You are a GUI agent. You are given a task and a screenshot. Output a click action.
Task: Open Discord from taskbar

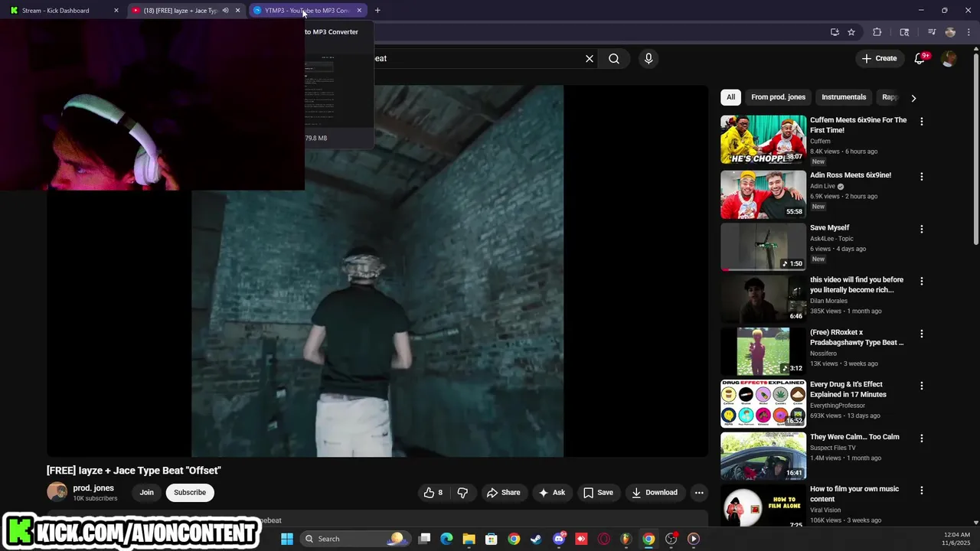click(x=559, y=539)
